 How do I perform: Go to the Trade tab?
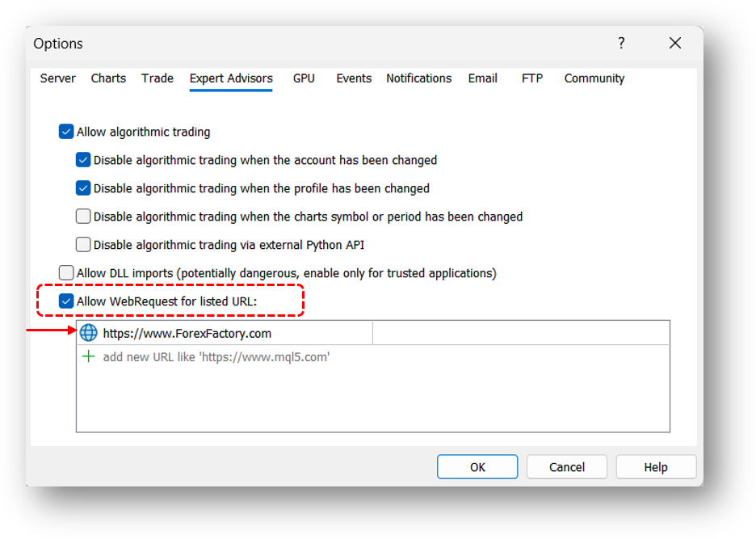coord(157,78)
